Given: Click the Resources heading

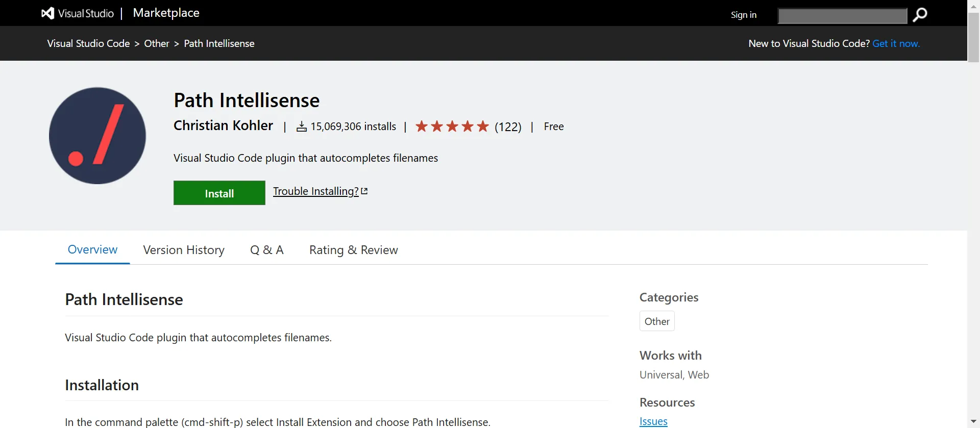Looking at the screenshot, I should click(667, 402).
